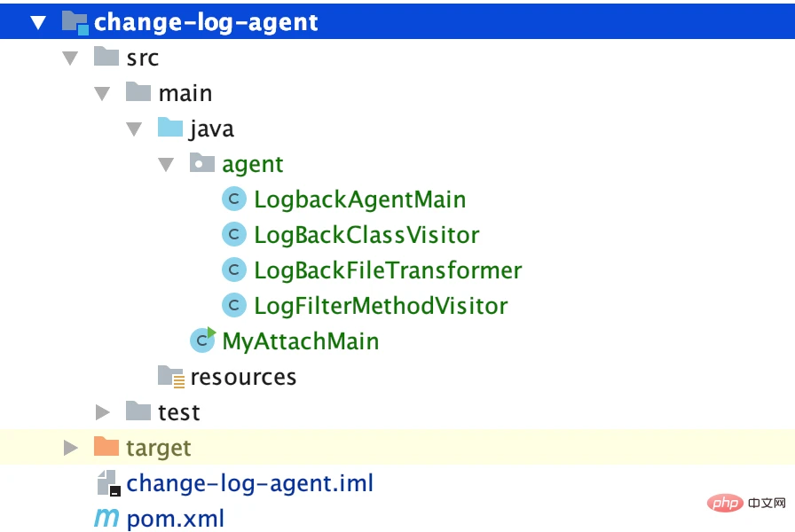Collapse the change-log-agent project root
The width and height of the screenshot is (795, 532).
37,22
